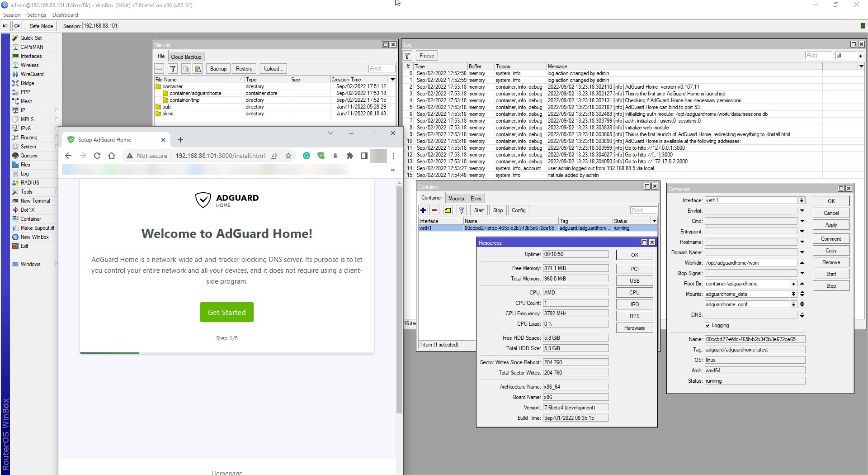The image size is (868, 475).
Task: Open New WinBox from the sidebar
Action: [x=34, y=237]
